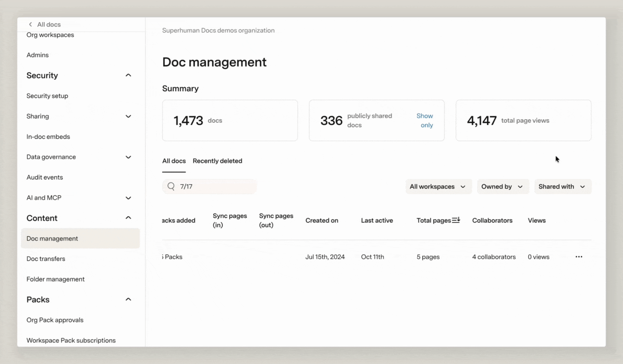
Task: Click the search magnifier icon
Action: pos(171,186)
